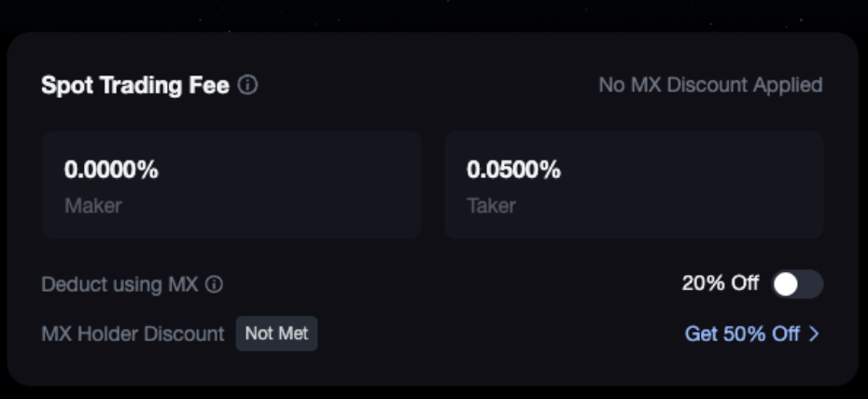Select the No MX Discount Applied text
The image size is (868, 399).
point(710,86)
